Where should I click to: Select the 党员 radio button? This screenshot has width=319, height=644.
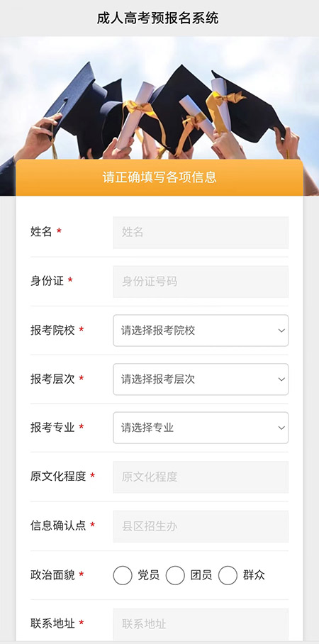123,575
